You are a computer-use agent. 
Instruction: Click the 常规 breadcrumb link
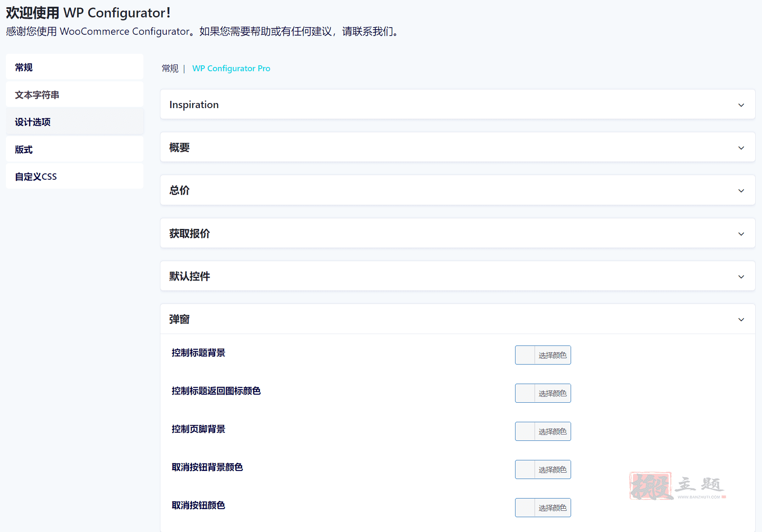pos(170,68)
